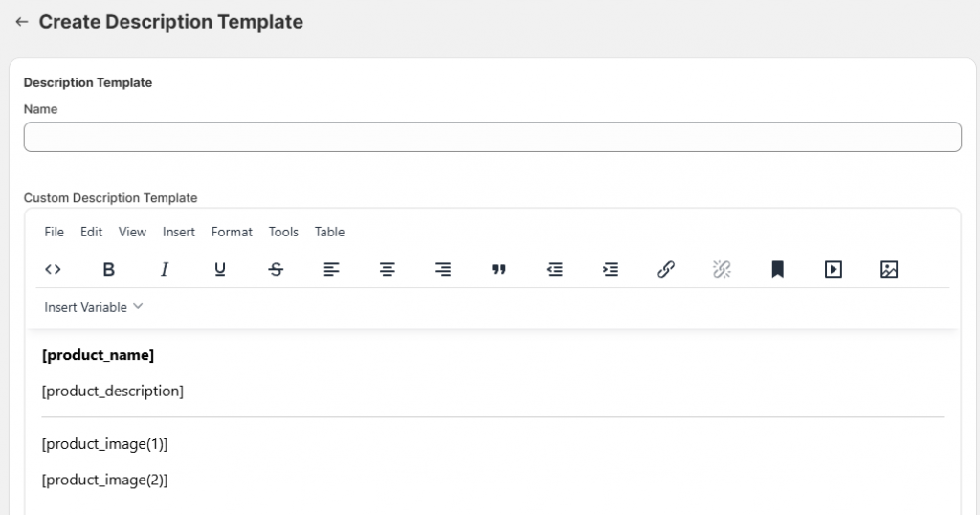Align text to the left
This screenshot has width=980, height=515.
tap(331, 269)
